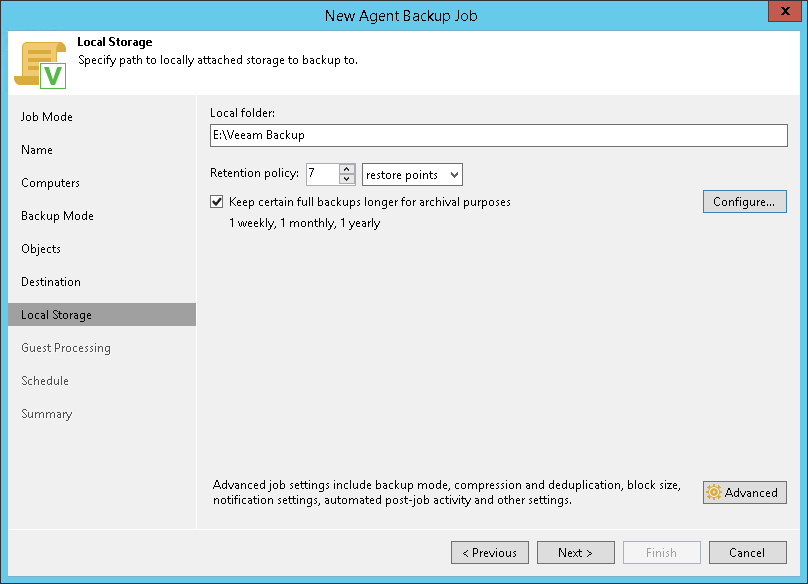Click the gear icon on Advanced button
The image size is (808, 584).
[x=714, y=492]
